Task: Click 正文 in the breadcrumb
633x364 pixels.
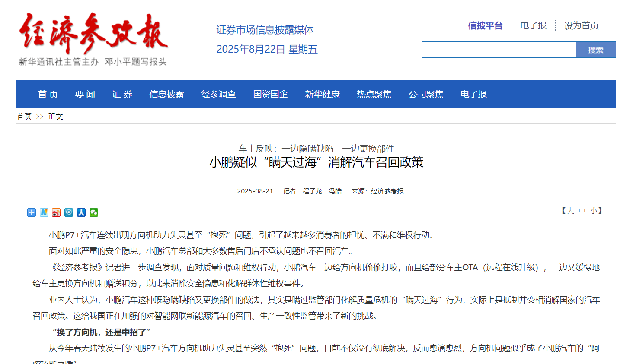Action: (x=55, y=117)
